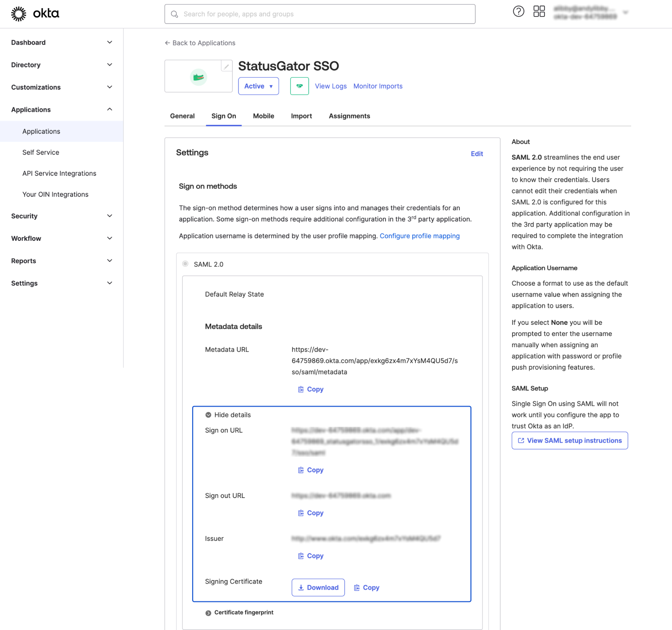Download the Signing Certificate

coord(318,588)
